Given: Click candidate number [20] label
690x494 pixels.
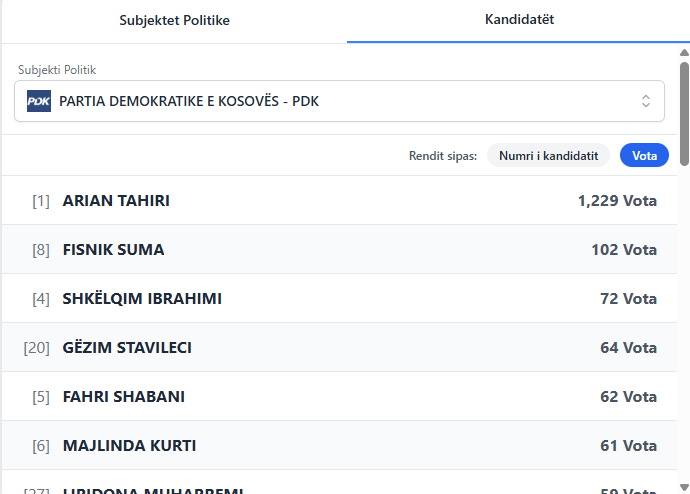Looking at the screenshot, I should coord(37,347).
